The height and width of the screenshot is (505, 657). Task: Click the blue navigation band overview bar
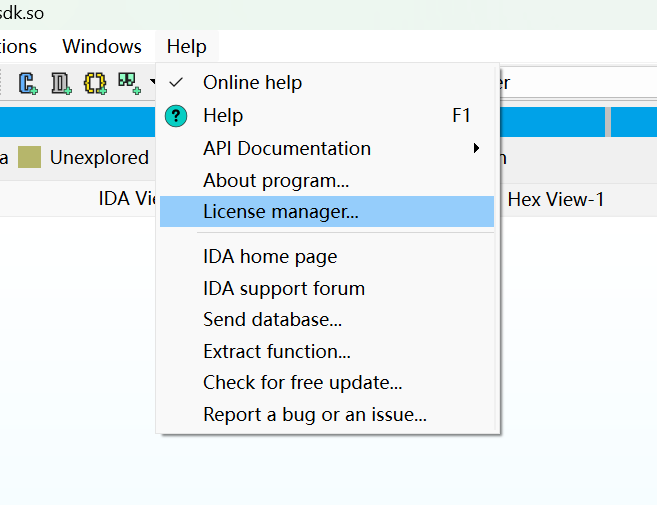tap(78, 122)
